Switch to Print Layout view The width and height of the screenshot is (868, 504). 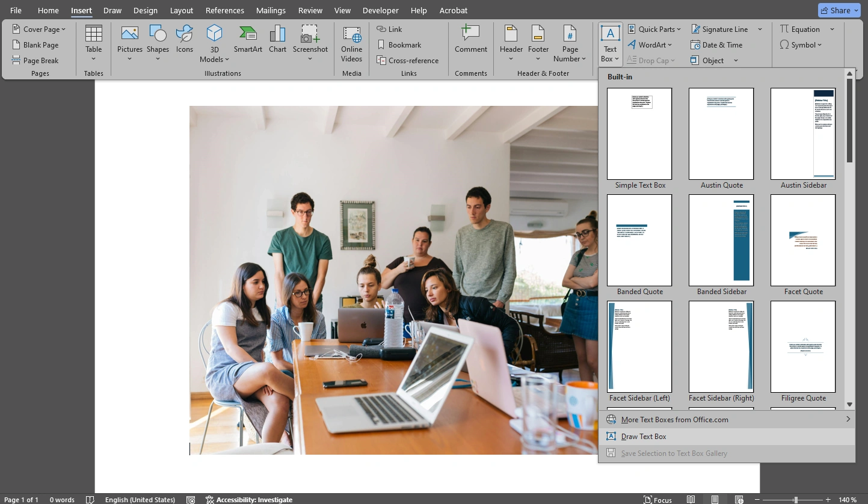pos(715,500)
